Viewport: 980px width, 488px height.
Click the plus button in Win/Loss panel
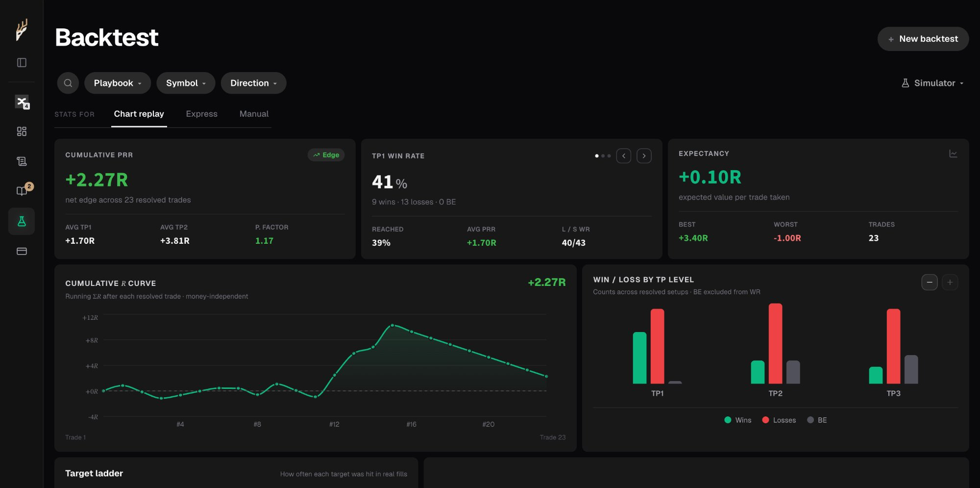(x=950, y=283)
